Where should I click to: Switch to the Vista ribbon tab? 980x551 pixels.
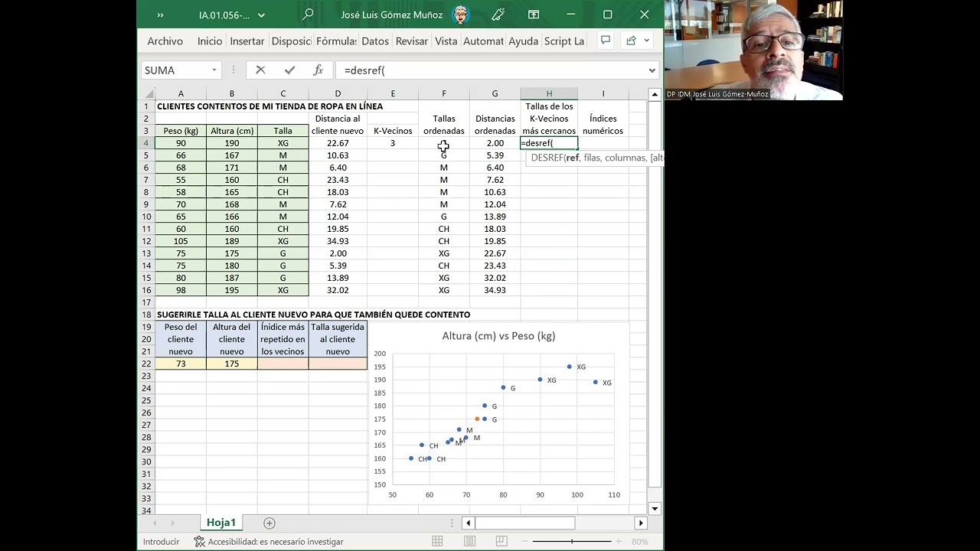[x=446, y=41]
